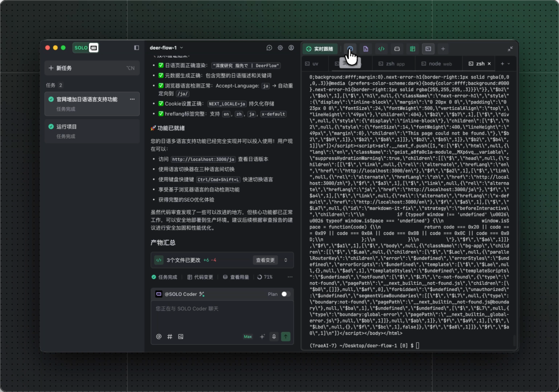Open the diff view panel icon
This screenshot has width=559, height=392.
pyautogui.click(x=413, y=49)
